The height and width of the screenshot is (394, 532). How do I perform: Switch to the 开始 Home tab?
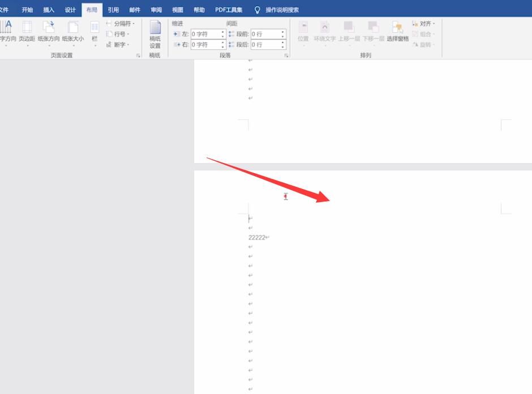tap(27, 10)
